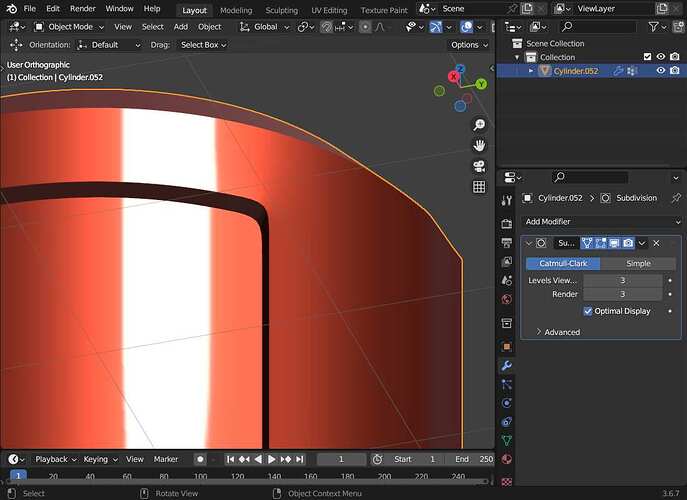The height and width of the screenshot is (500, 687).
Task: Toggle the camera view icon
Action: click(479, 166)
